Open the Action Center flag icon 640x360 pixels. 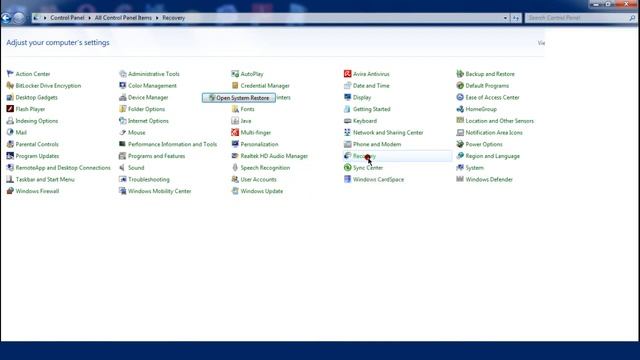(x=10, y=74)
